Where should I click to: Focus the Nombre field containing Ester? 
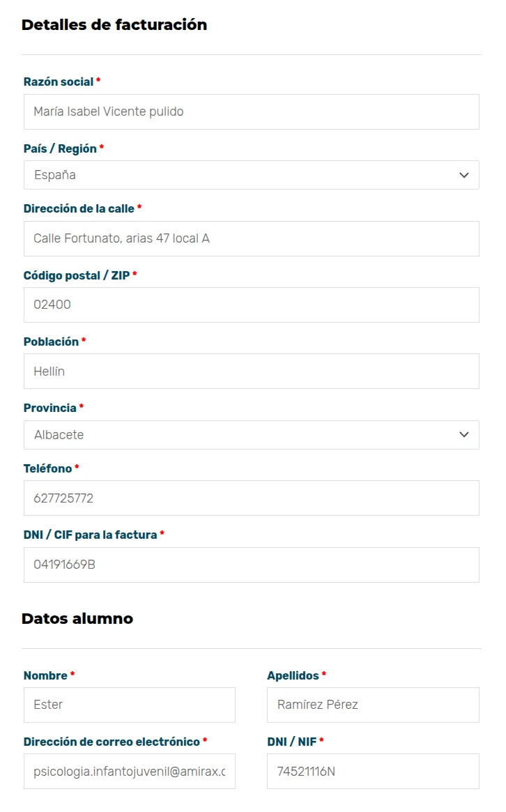(x=130, y=705)
